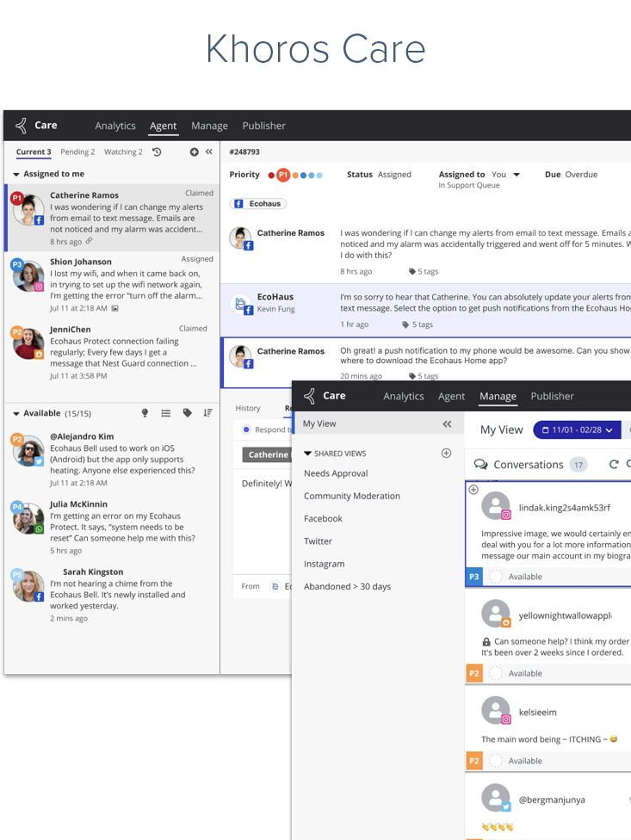
Task: Toggle Available status on the yellownightwallowapple card
Action: pyautogui.click(x=496, y=673)
